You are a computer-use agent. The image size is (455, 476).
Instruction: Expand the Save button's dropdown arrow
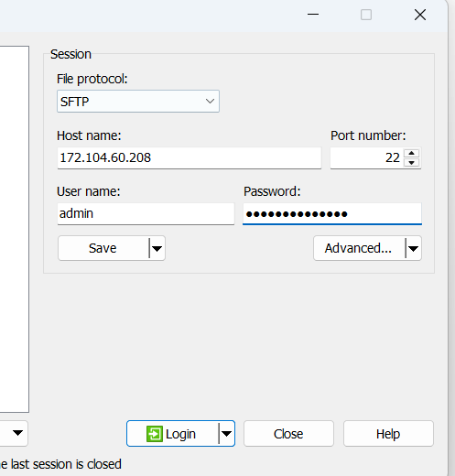tap(157, 248)
